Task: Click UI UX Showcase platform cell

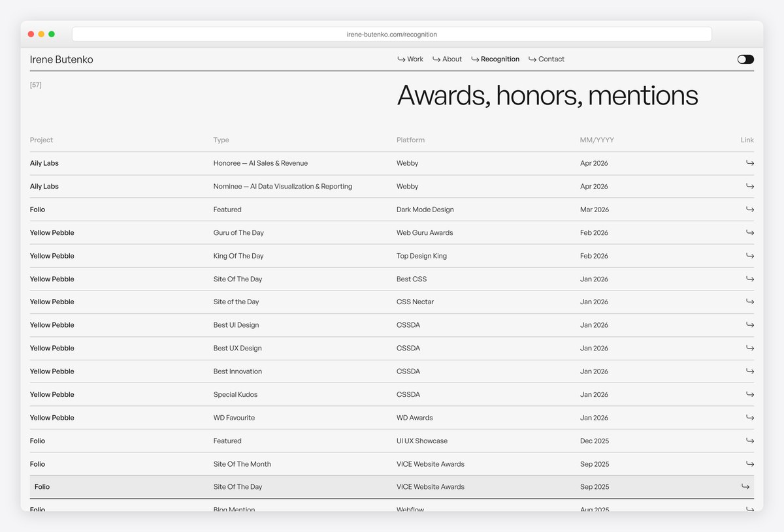Action: 422,441
